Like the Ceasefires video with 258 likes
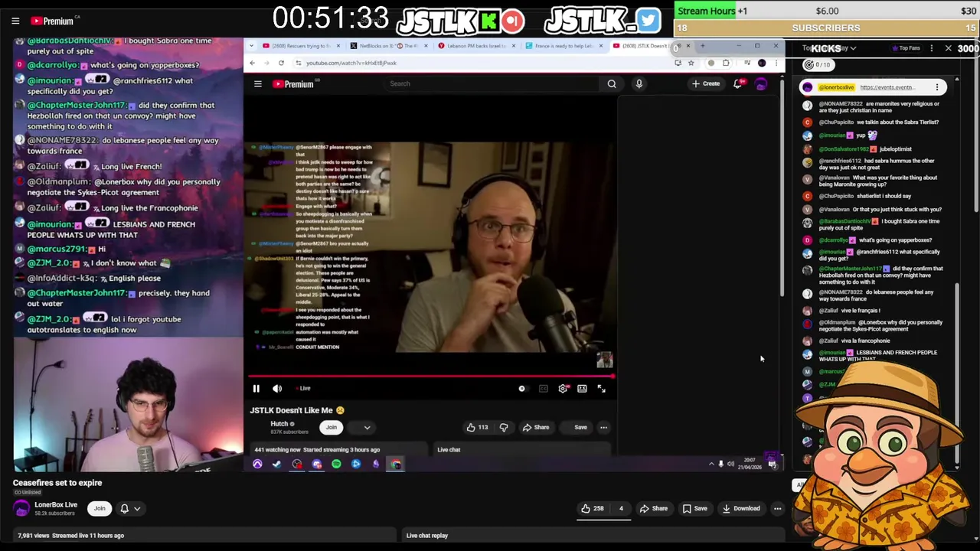Image resolution: width=980 pixels, height=551 pixels. click(x=593, y=508)
